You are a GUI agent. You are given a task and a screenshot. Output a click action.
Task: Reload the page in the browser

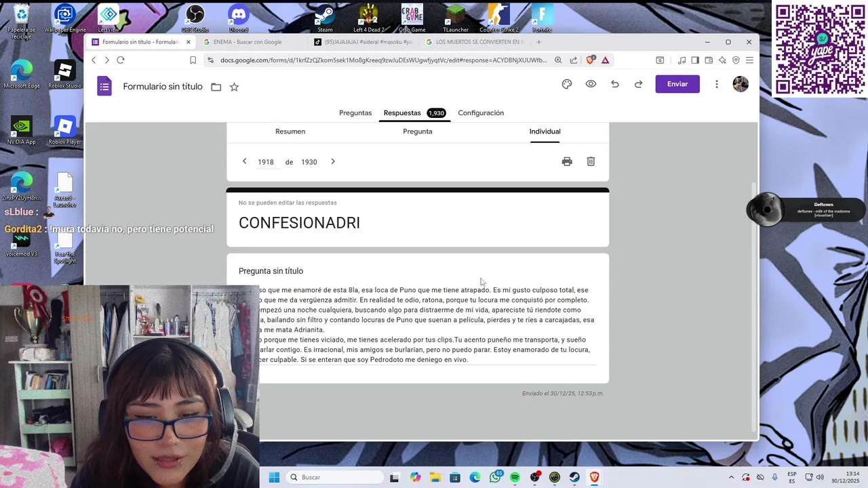(x=121, y=60)
